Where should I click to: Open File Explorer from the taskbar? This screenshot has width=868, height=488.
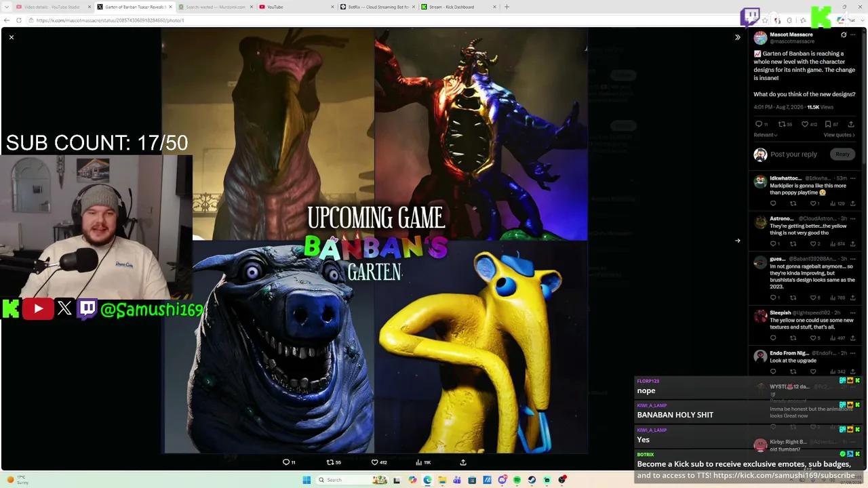[442, 480]
